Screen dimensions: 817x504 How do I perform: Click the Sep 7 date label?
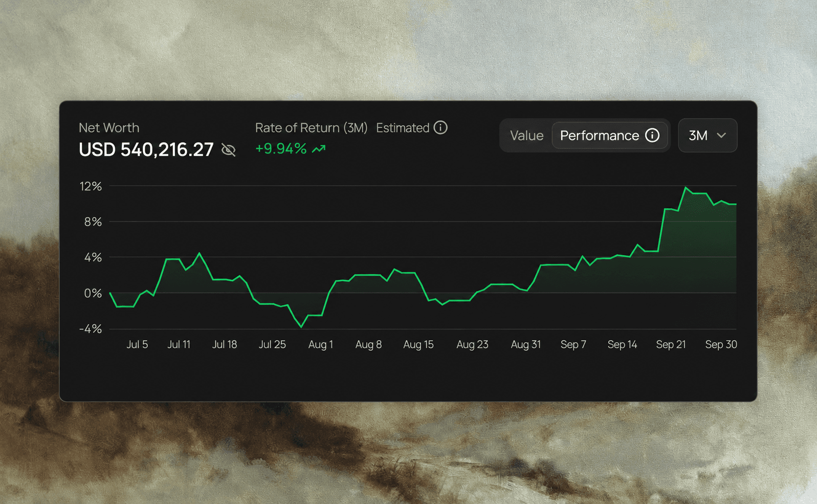click(x=573, y=344)
